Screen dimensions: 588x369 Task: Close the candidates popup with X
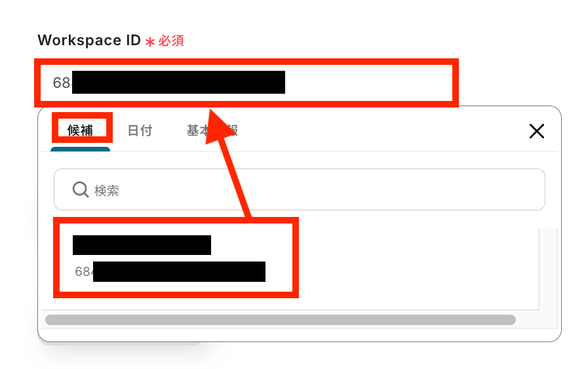[x=537, y=131]
